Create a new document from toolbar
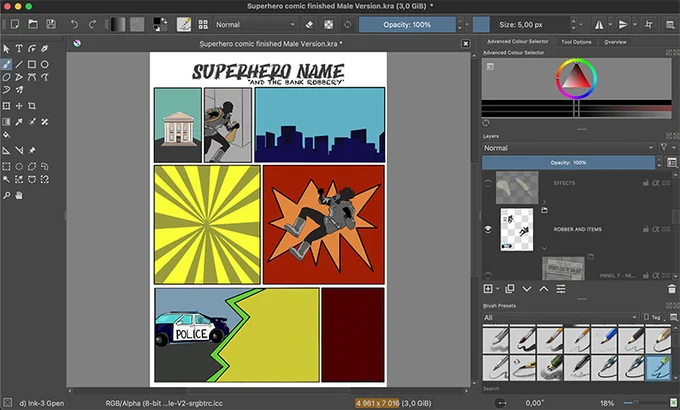The height and width of the screenshot is (410, 680). [15, 24]
